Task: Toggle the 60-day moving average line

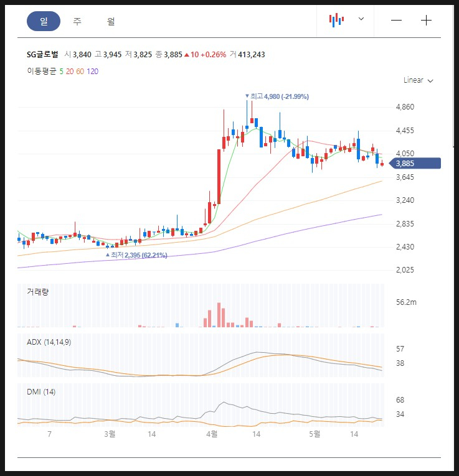Action: (x=80, y=72)
